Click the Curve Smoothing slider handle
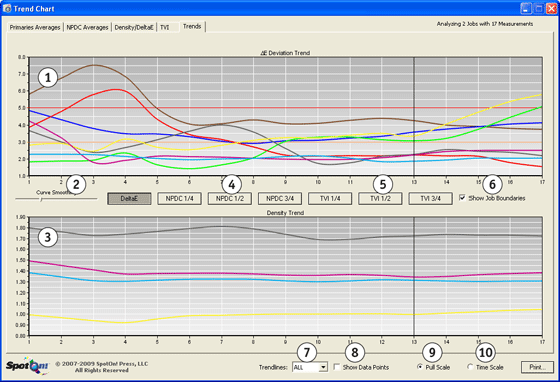The height and width of the screenshot is (382, 560). [41, 200]
